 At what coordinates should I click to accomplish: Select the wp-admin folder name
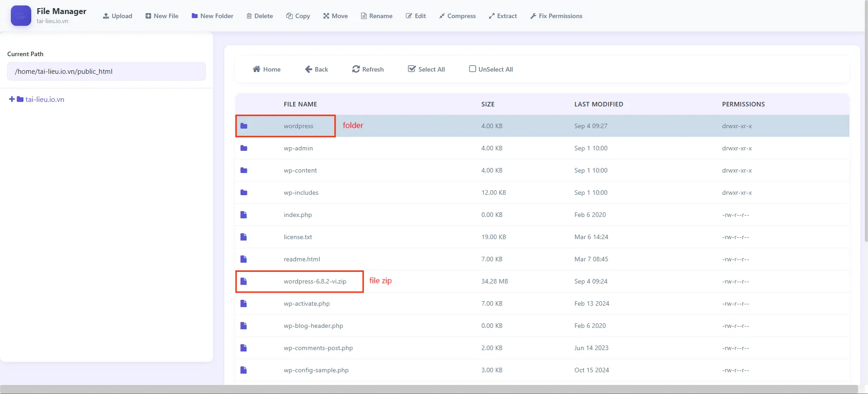[298, 148]
